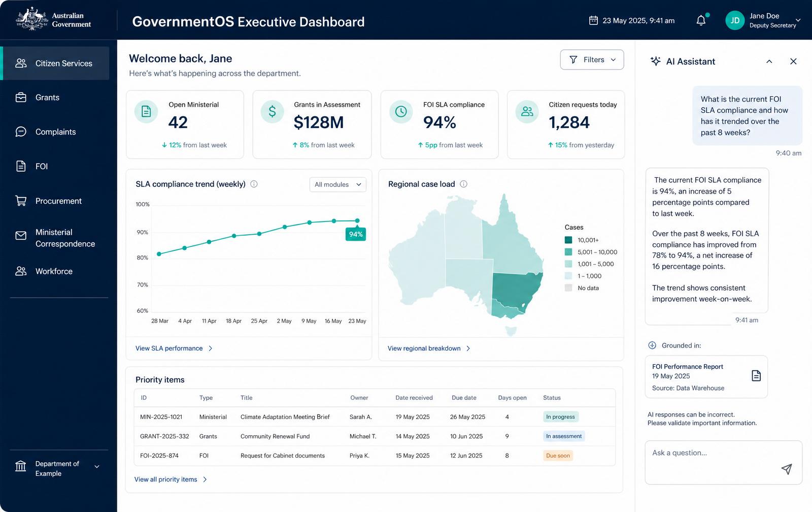
Task: Open View regional breakdown link
Action: pyautogui.click(x=429, y=348)
